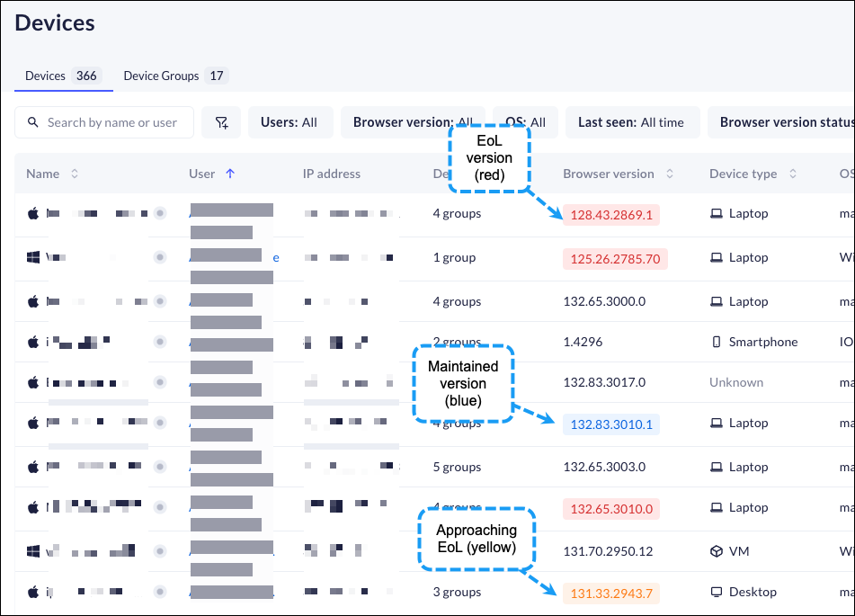
Task: Click the Apple logo in first device row
Action: click(x=33, y=214)
